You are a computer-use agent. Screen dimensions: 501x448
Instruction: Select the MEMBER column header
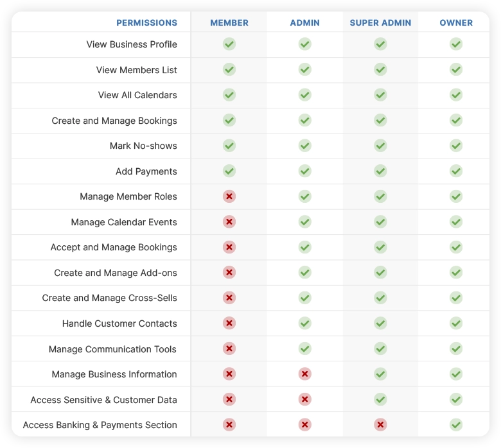[x=229, y=22]
